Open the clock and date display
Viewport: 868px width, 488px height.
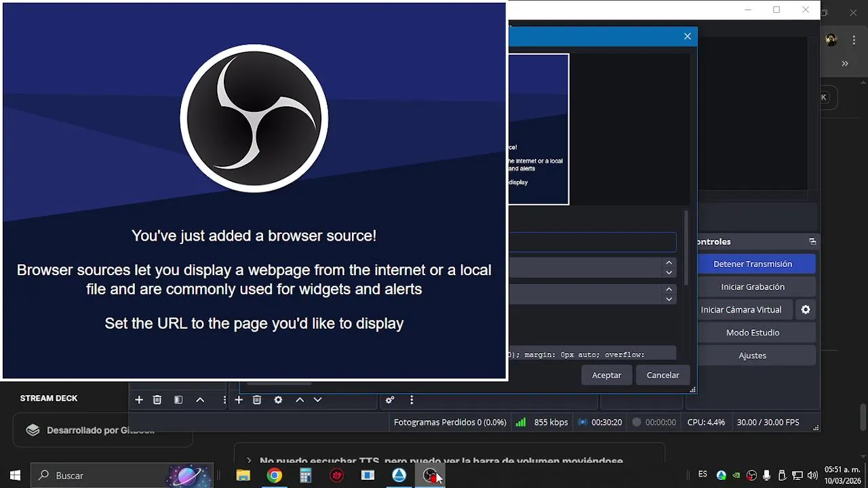tap(843, 475)
